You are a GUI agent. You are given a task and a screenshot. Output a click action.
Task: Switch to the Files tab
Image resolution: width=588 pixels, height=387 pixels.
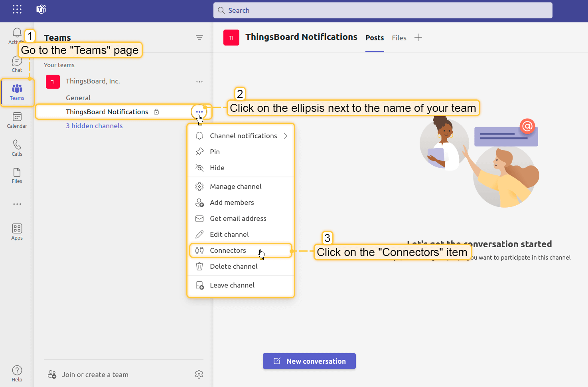399,38
